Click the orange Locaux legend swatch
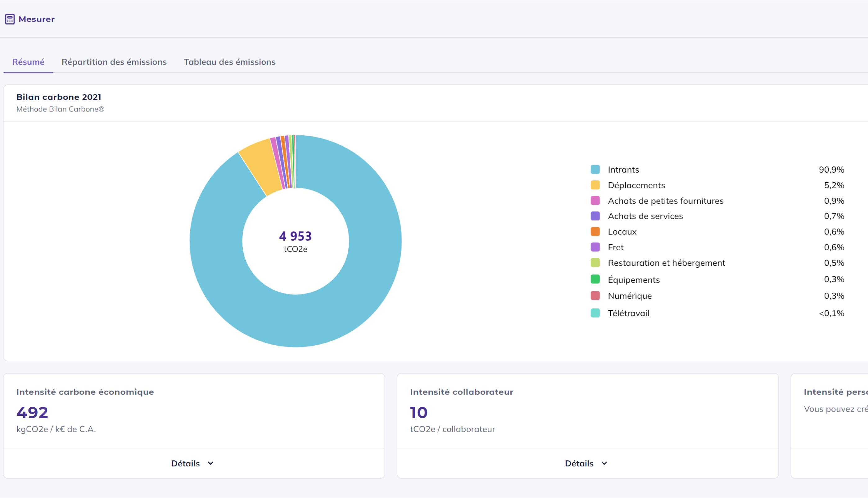This screenshot has height=498, width=868. (595, 232)
